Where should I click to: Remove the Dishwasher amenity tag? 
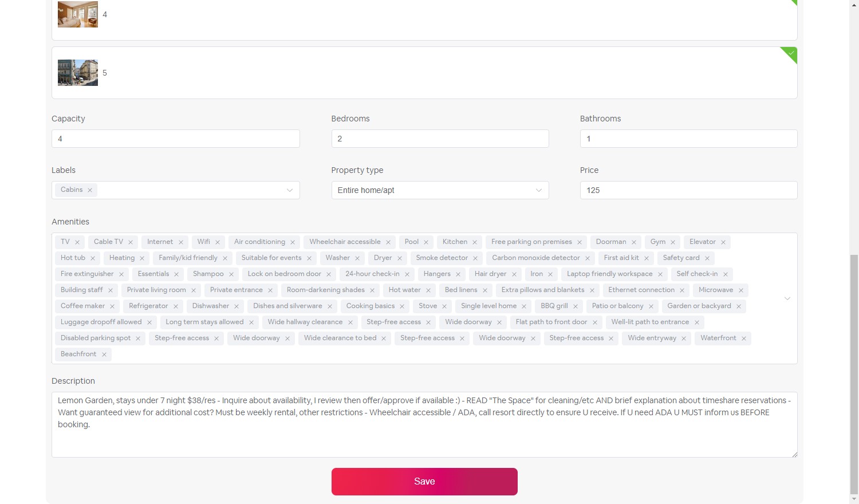pyautogui.click(x=237, y=306)
